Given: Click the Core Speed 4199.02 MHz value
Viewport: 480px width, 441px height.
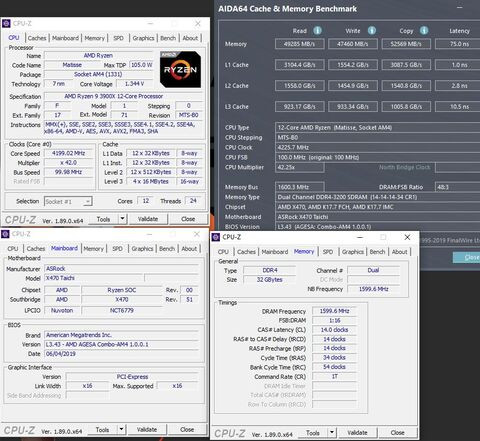Looking at the screenshot, I should tap(69, 153).
